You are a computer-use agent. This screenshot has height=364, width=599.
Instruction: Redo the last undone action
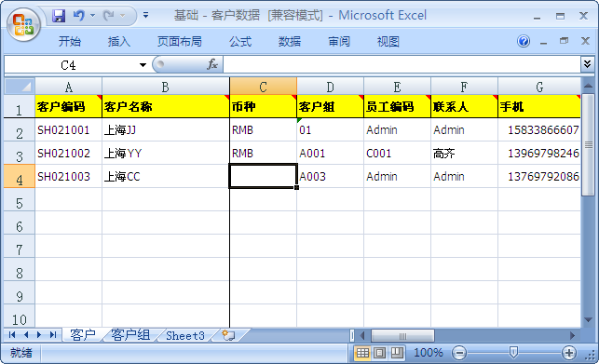(x=109, y=16)
